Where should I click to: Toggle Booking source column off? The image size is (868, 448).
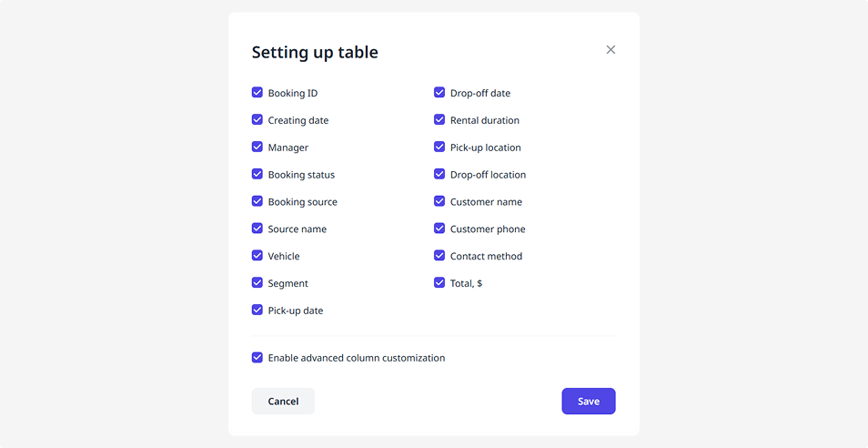tap(257, 202)
